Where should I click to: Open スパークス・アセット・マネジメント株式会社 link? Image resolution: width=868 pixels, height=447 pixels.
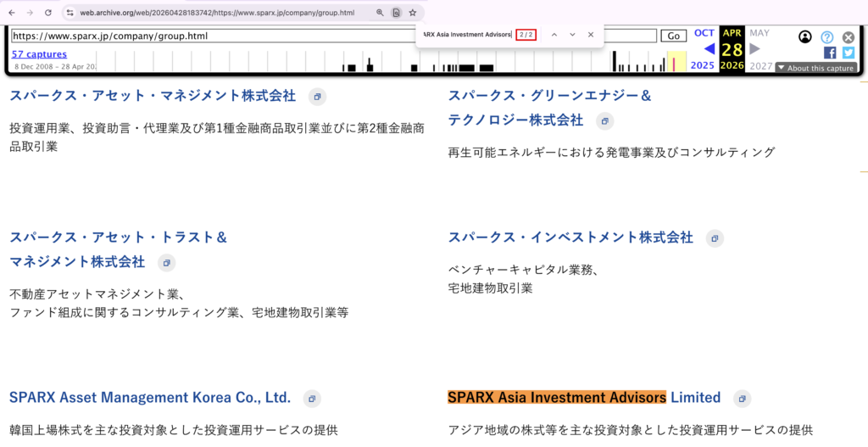pyautogui.click(x=153, y=96)
